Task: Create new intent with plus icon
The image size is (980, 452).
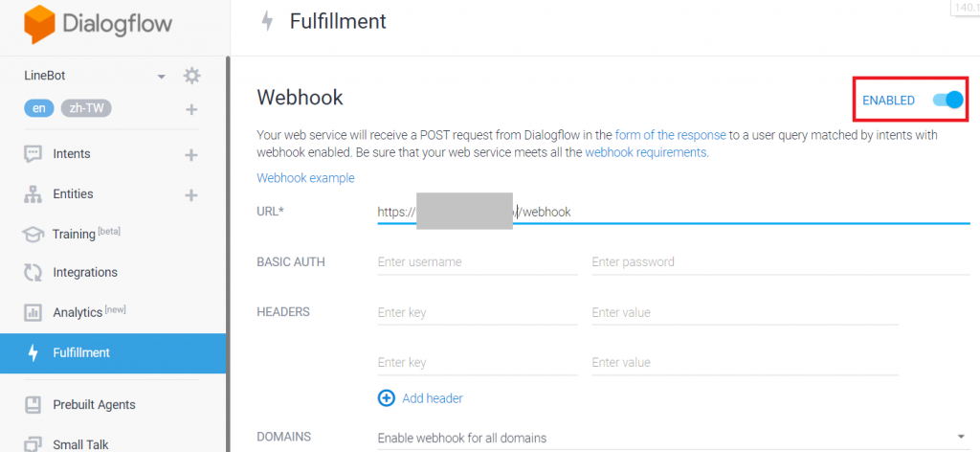Action: click(x=191, y=154)
